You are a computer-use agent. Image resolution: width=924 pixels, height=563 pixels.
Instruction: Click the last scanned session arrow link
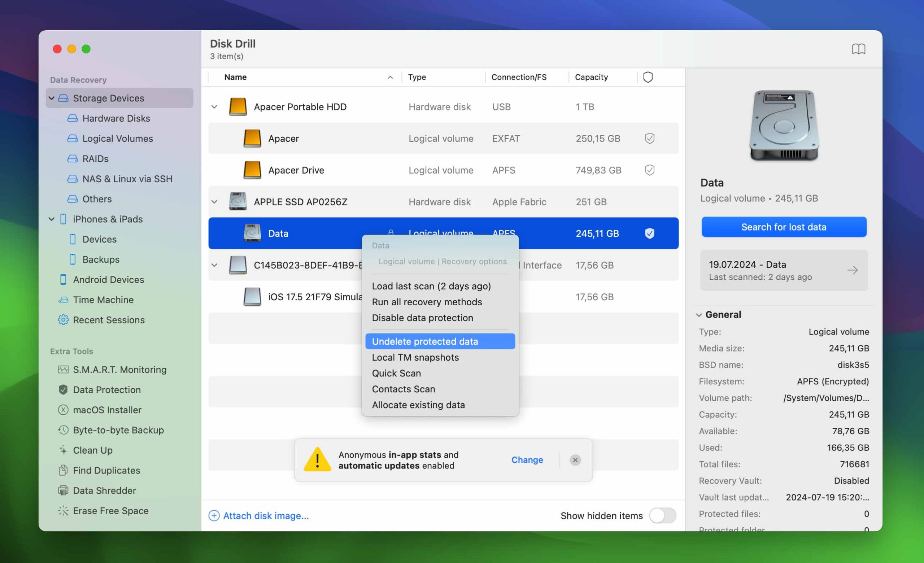tap(853, 270)
